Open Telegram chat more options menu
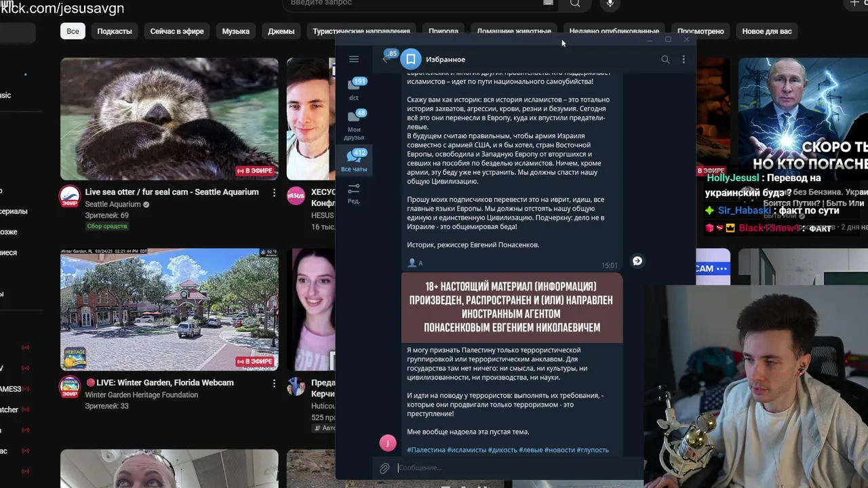The width and height of the screenshot is (868, 488). click(684, 60)
